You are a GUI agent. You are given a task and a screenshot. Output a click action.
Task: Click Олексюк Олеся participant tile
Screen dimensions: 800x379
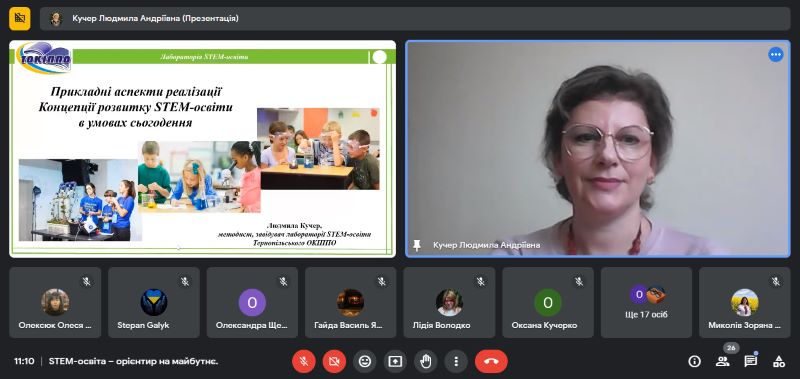pos(55,302)
